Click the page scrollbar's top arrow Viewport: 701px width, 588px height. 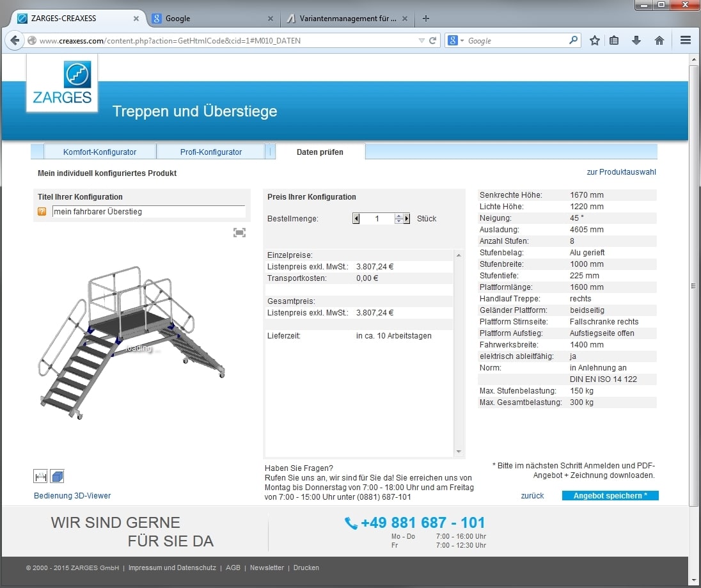click(693, 59)
